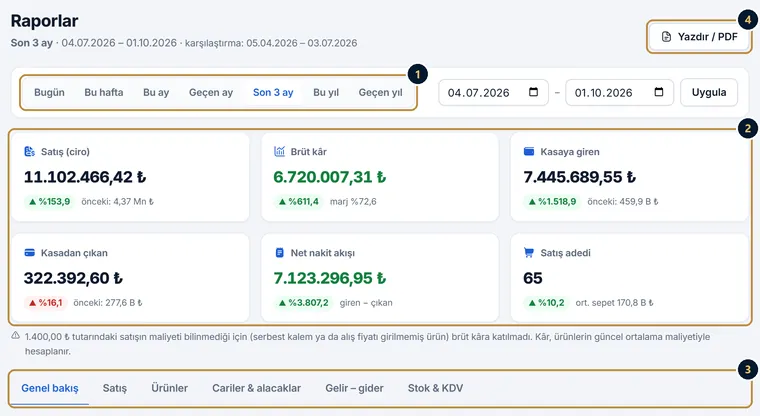Click the red %16,1 change badge

(45, 303)
